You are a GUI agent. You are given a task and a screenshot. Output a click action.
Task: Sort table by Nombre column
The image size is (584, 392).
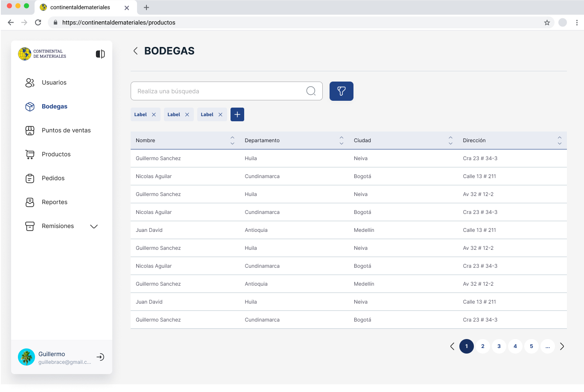pos(232,140)
